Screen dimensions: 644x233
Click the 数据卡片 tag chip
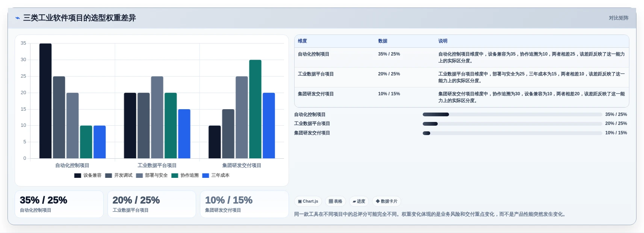click(x=387, y=201)
